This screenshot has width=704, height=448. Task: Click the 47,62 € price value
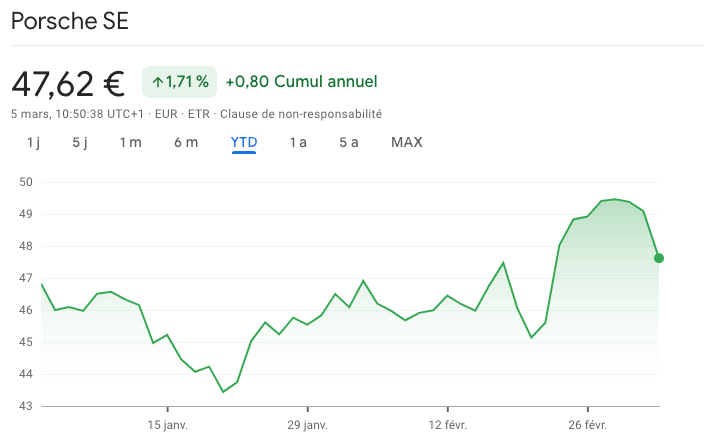68,82
